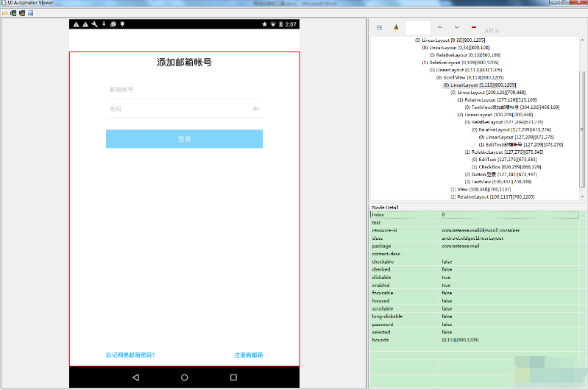
Task: Click the search box above the hierarchy tree
Action: tap(418, 27)
